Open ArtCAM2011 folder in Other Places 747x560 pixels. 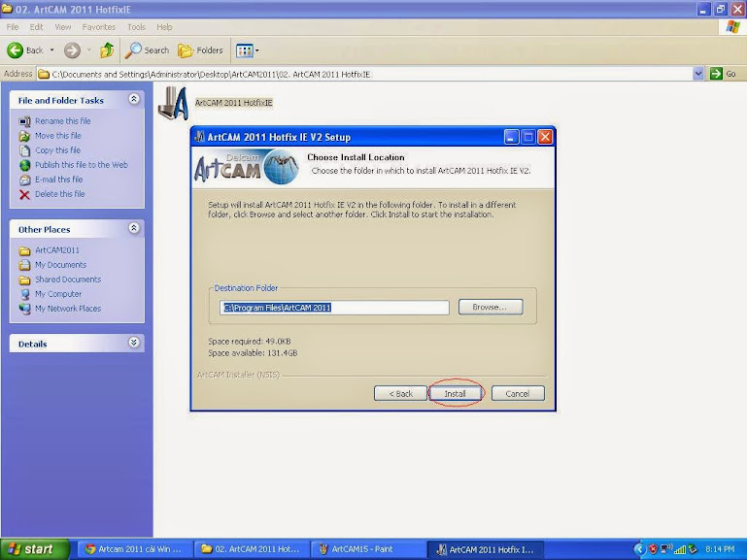point(57,250)
